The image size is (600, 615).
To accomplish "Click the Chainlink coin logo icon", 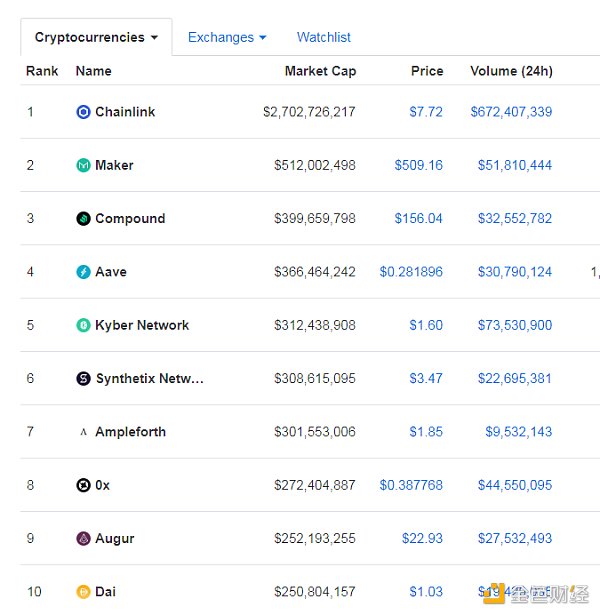I will click(x=83, y=112).
